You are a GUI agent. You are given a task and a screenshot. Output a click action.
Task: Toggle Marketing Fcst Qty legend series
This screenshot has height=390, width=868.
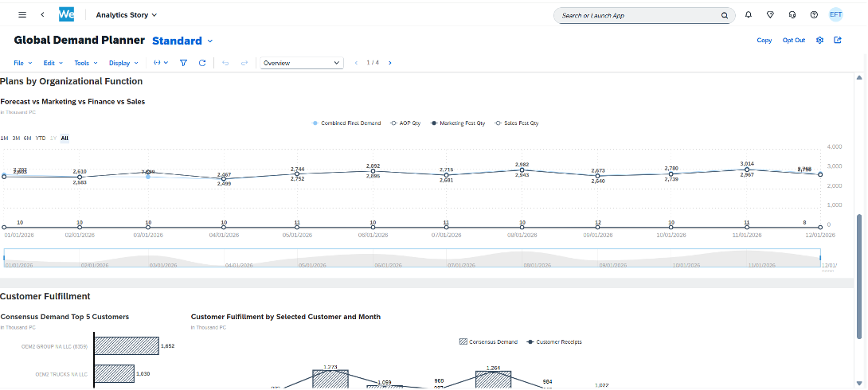click(x=458, y=123)
